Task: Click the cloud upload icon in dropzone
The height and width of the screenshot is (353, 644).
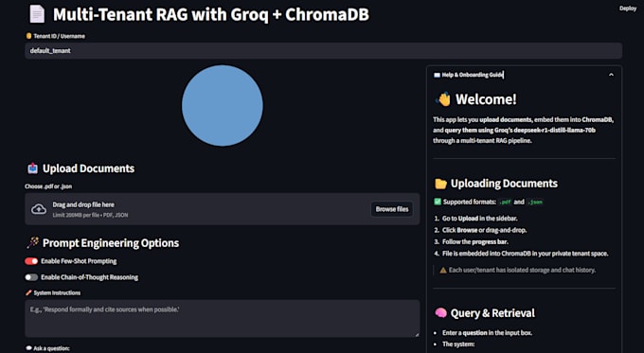Action: pyautogui.click(x=39, y=209)
